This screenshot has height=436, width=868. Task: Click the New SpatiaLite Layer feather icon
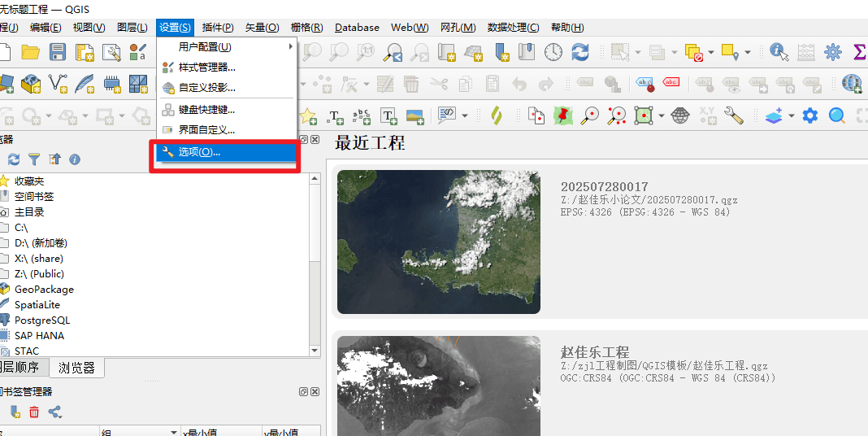point(85,84)
